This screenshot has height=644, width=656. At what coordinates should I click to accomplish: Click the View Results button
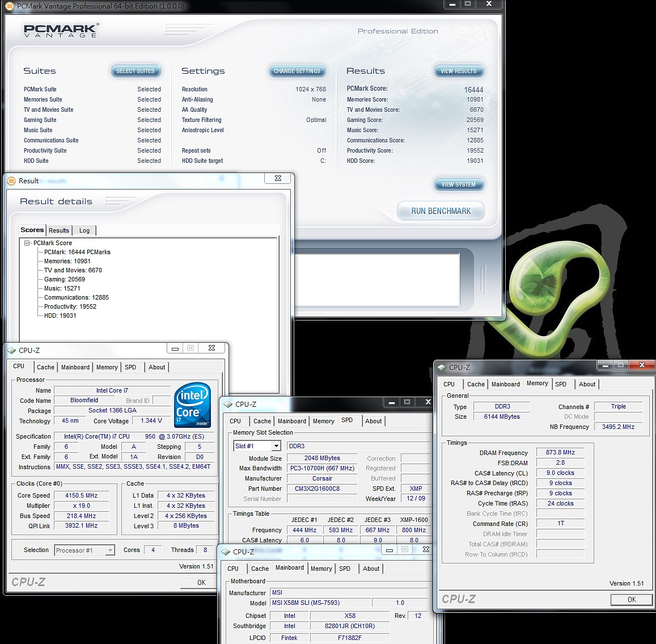tap(459, 71)
